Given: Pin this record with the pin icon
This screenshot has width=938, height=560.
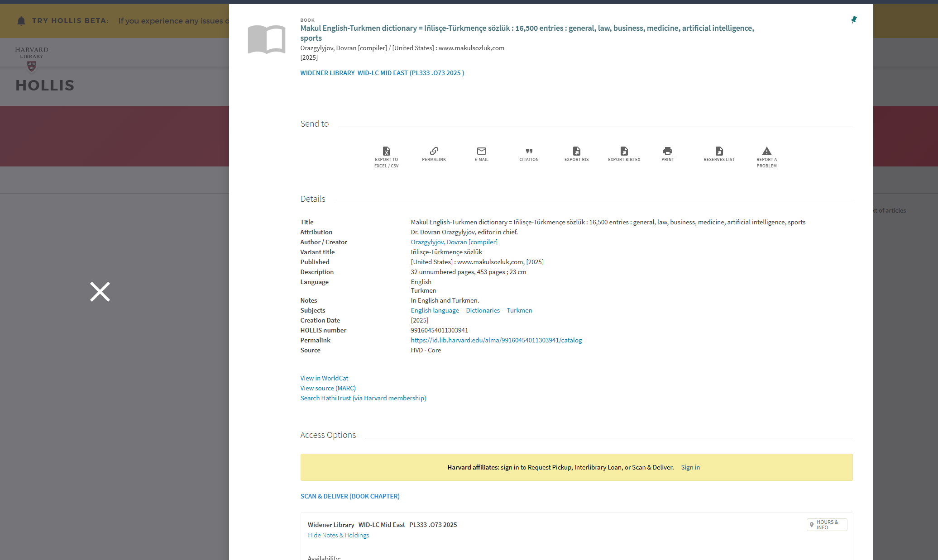Looking at the screenshot, I should [x=854, y=19].
